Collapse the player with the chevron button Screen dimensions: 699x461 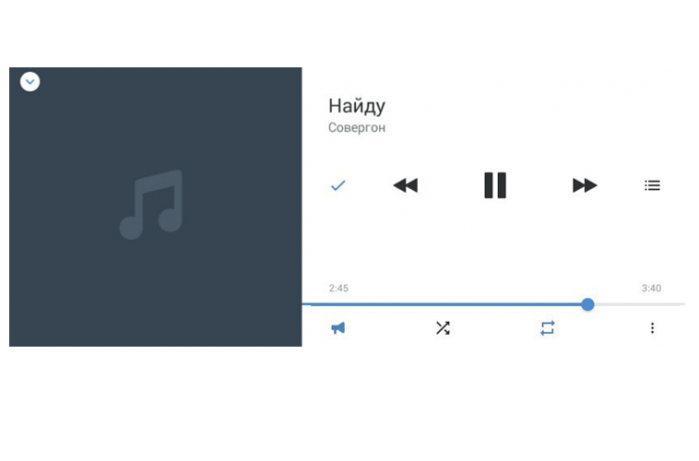(30, 82)
